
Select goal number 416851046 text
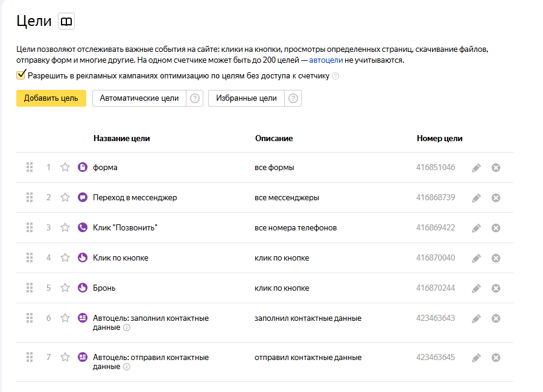(x=436, y=167)
